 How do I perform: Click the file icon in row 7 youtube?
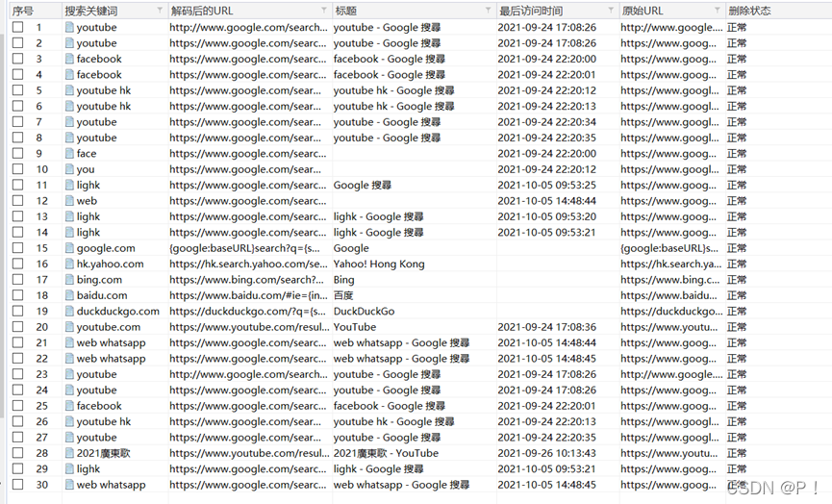69,121
